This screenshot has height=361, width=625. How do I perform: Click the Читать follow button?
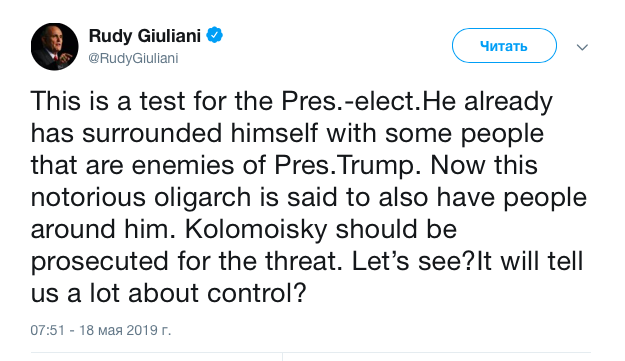coord(504,46)
